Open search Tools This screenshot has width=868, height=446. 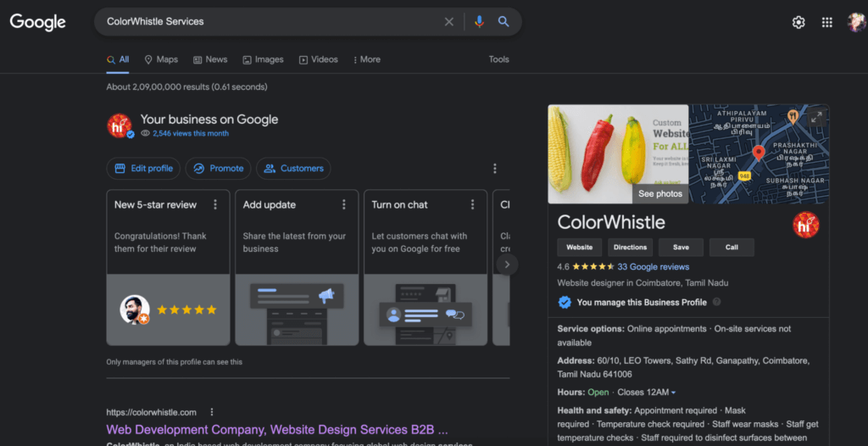tap(498, 59)
